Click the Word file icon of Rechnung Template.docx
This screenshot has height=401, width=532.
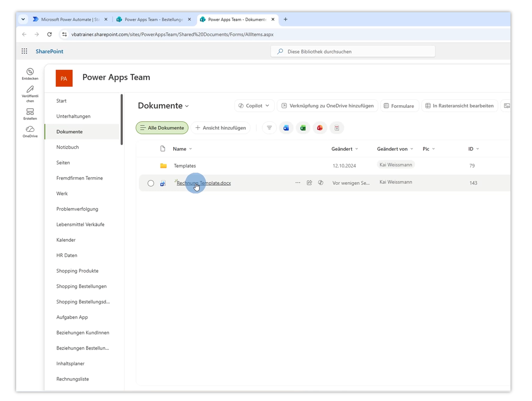coord(163,183)
